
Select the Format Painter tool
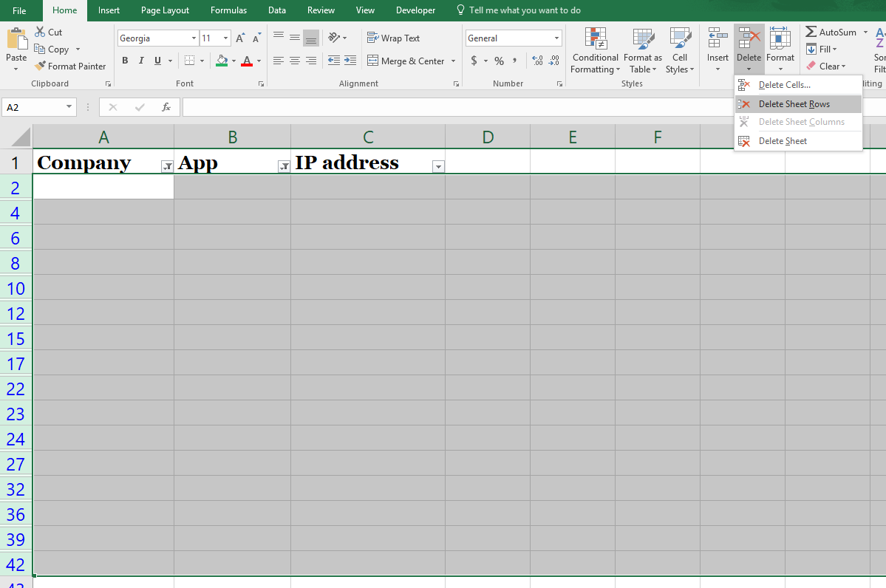click(x=70, y=66)
